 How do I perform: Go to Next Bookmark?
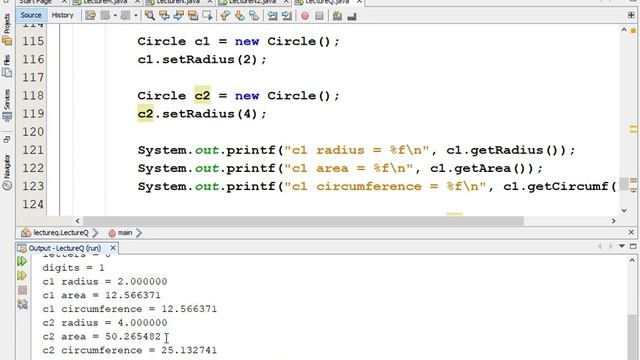coord(240,16)
